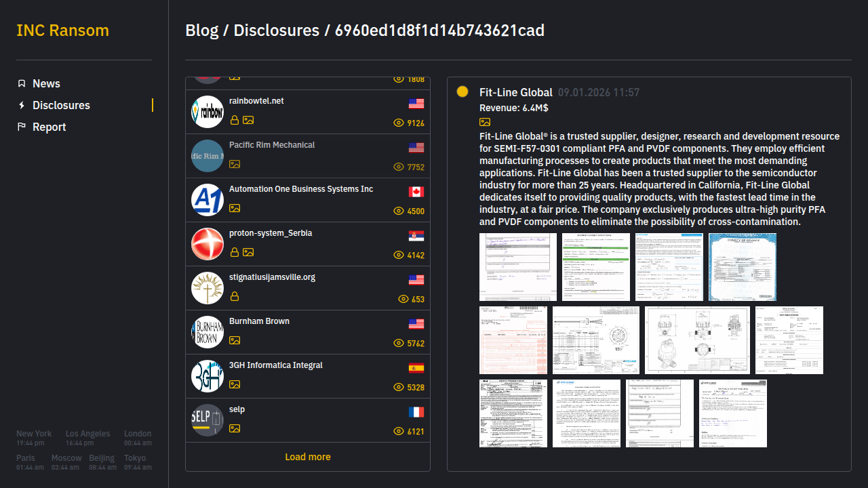Viewport: 868px width, 488px height.
Task: Click the Automation One A1 logo
Action: pos(208,200)
